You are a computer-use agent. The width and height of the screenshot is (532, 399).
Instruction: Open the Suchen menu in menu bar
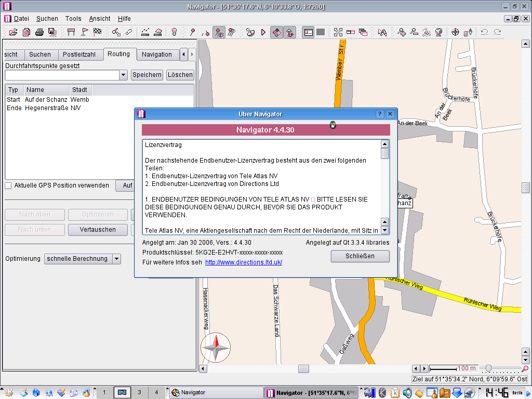tap(47, 19)
